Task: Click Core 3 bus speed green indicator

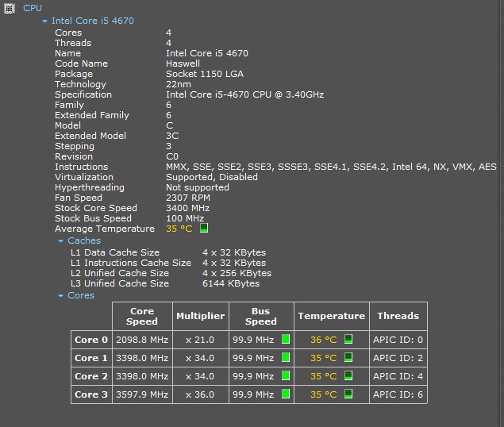Action: click(x=286, y=394)
